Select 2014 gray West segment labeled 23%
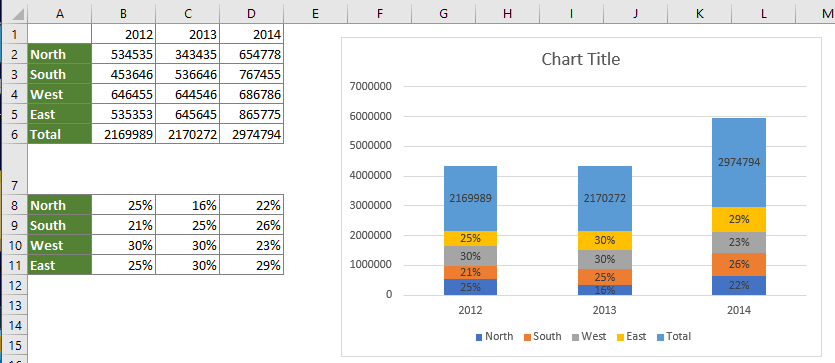This screenshot has height=363, width=835. click(739, 242)
